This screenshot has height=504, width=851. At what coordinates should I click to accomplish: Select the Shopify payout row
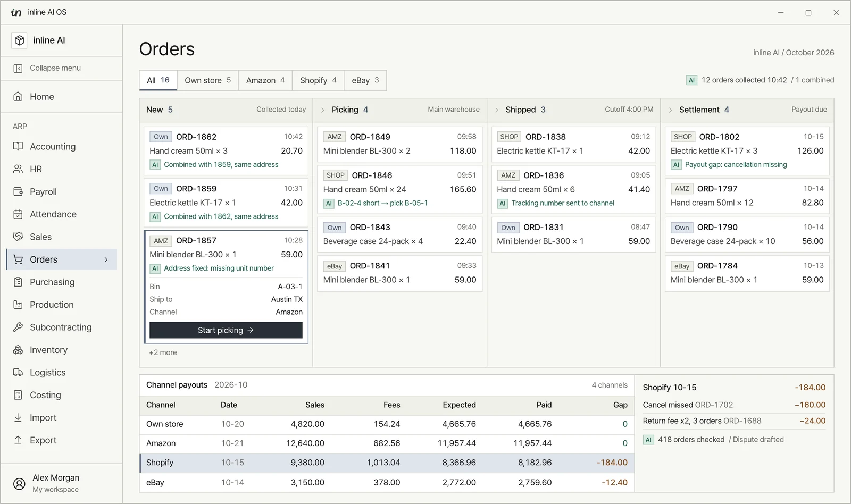point(387,463)
